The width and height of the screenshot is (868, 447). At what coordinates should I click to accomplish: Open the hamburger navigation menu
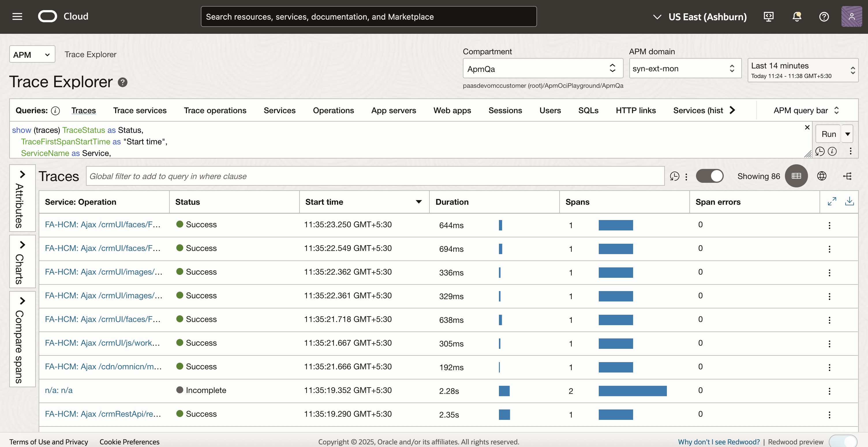point(17,16)
